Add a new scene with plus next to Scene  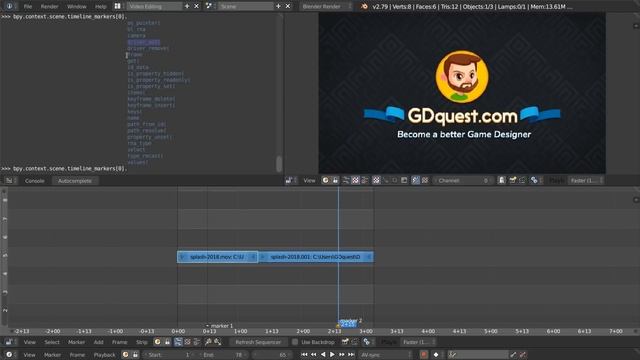278,6
